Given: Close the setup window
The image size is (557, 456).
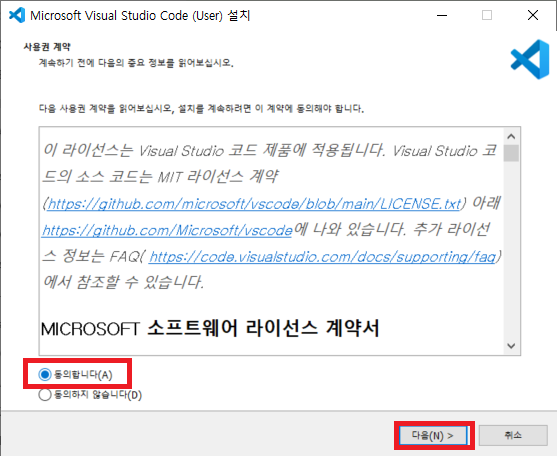Looking at the screenshot, I should [533, 15].
